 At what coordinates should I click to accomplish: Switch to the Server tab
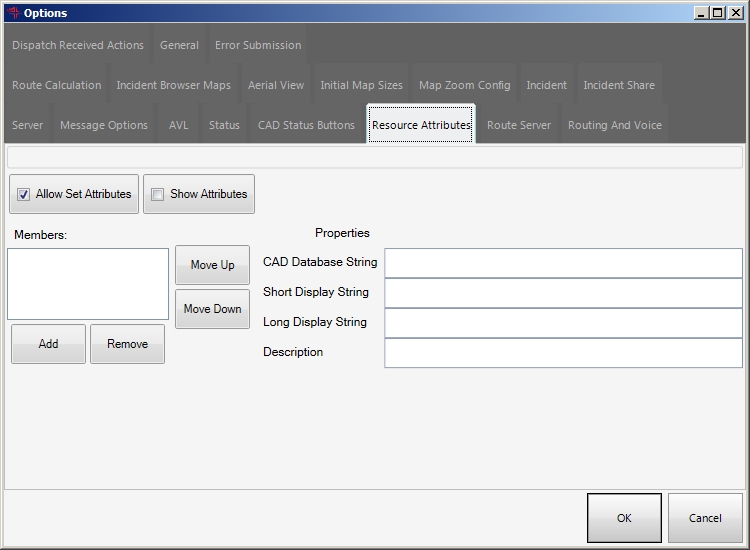point(27,125)
